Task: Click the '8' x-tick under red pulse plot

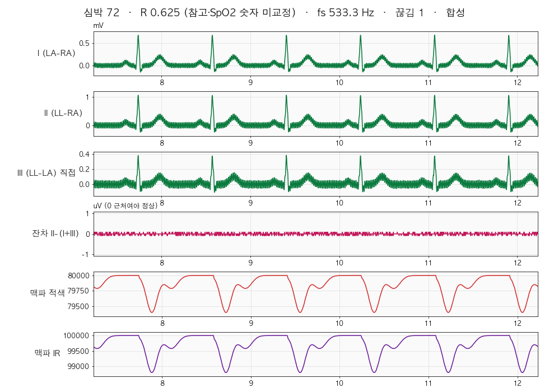Action: [162, 323]
